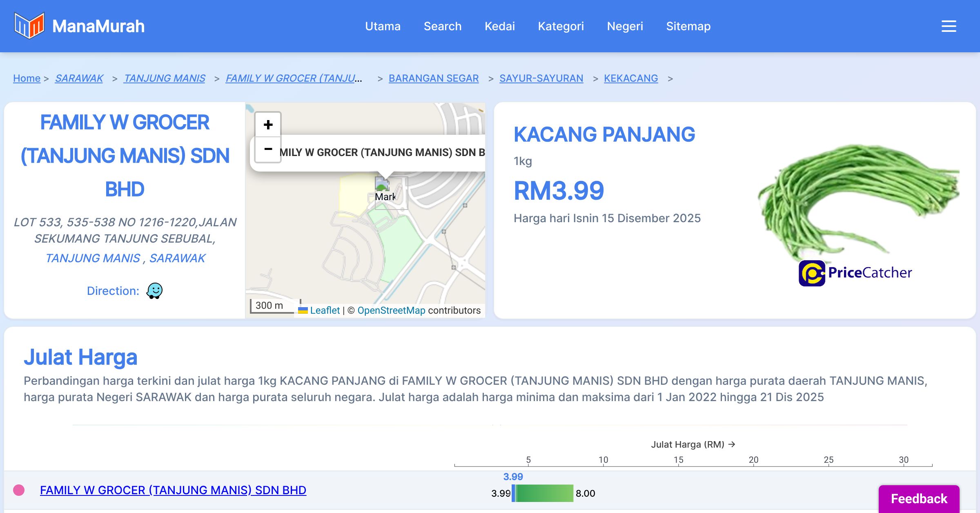Screen dimensions: 980x513
Task: Click the pink dot legend marker
Action: (19, 490)
